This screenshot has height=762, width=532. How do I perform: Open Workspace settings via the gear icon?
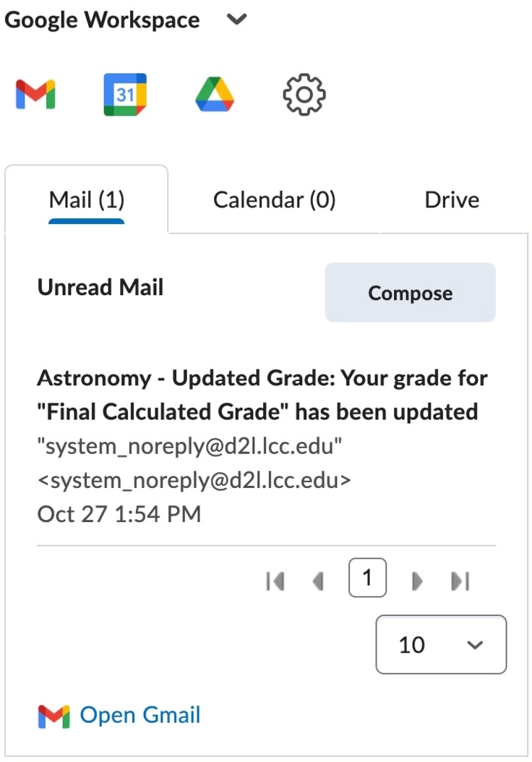[x=304, y=93]
